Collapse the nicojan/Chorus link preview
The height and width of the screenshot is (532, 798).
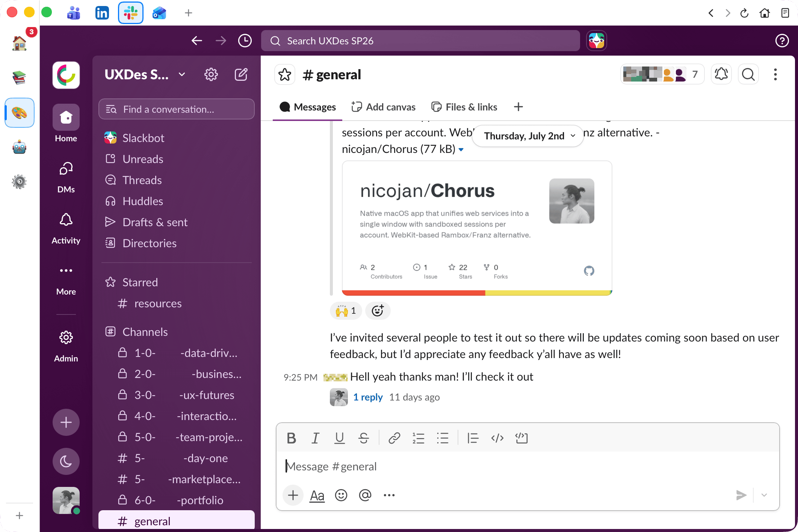(x=461, y=150)
